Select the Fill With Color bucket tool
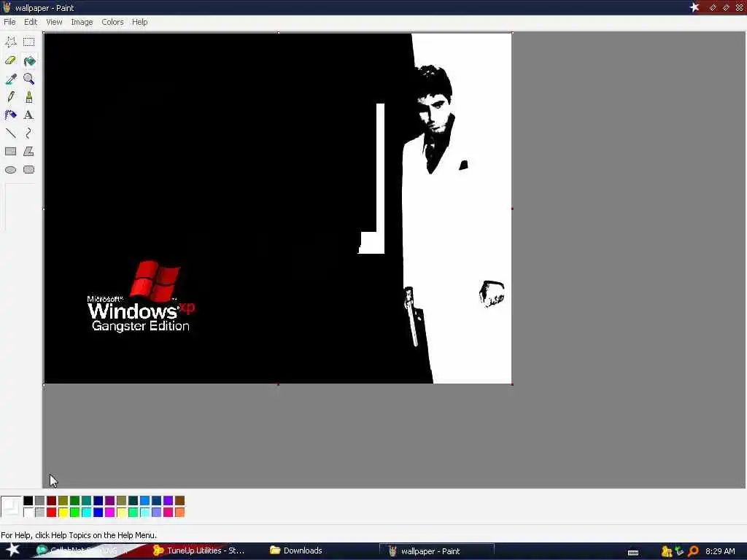 point(28,61)
